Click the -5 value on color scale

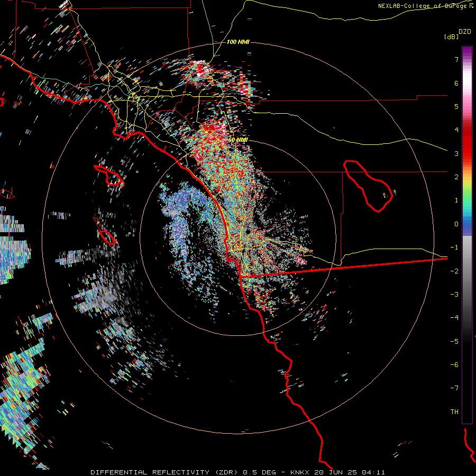tap(454, 342)
